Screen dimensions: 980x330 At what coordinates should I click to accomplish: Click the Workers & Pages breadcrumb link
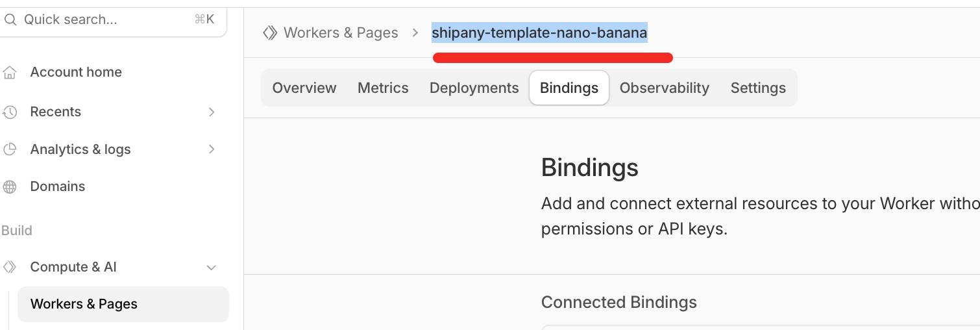pos(341,32)
